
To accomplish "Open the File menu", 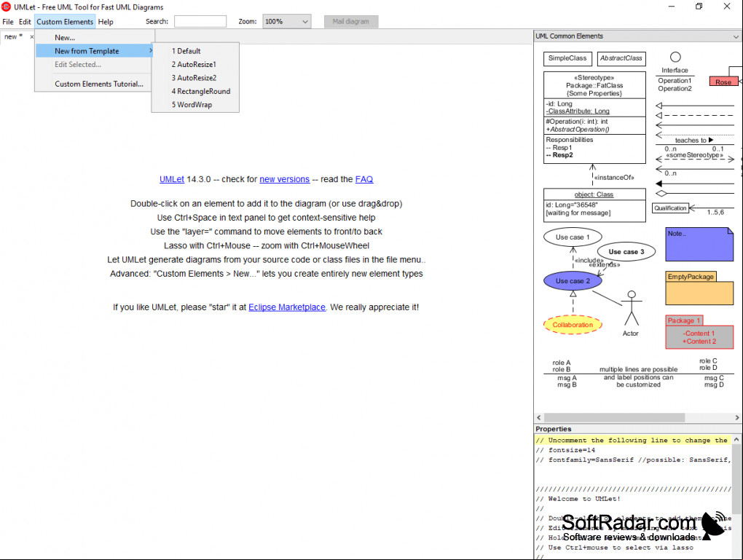I will click(x=8, y=22).
